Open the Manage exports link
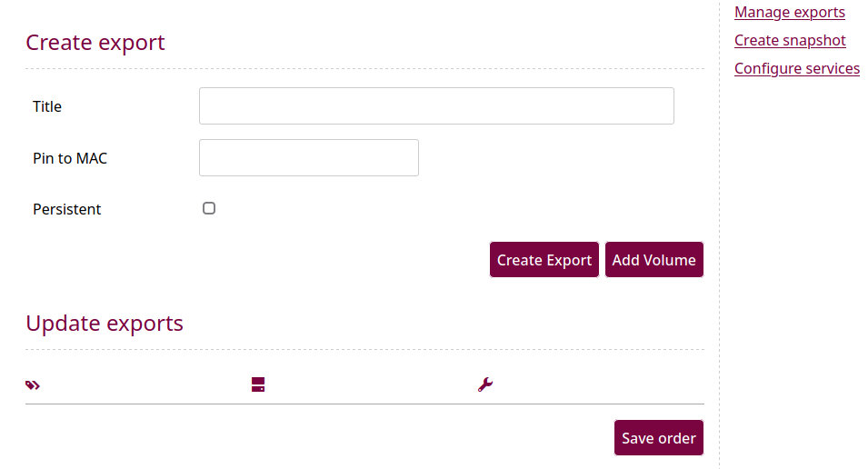Viewport: 868px width, 469px height. point(790,12)
